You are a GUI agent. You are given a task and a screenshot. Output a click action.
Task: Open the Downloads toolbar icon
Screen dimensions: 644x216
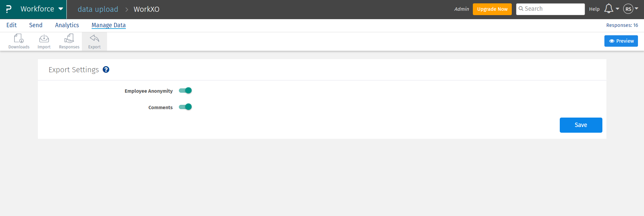coord(19,38)
